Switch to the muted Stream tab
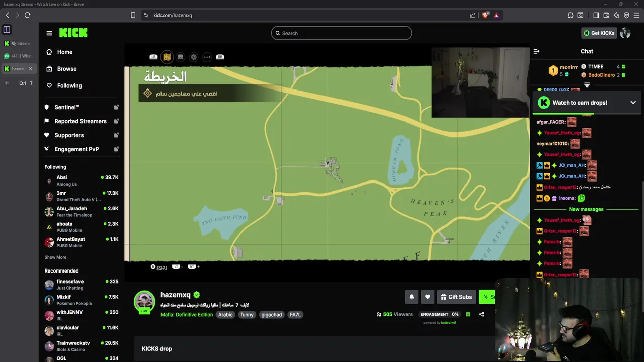 pyautogui.click(x=18, y=43)
